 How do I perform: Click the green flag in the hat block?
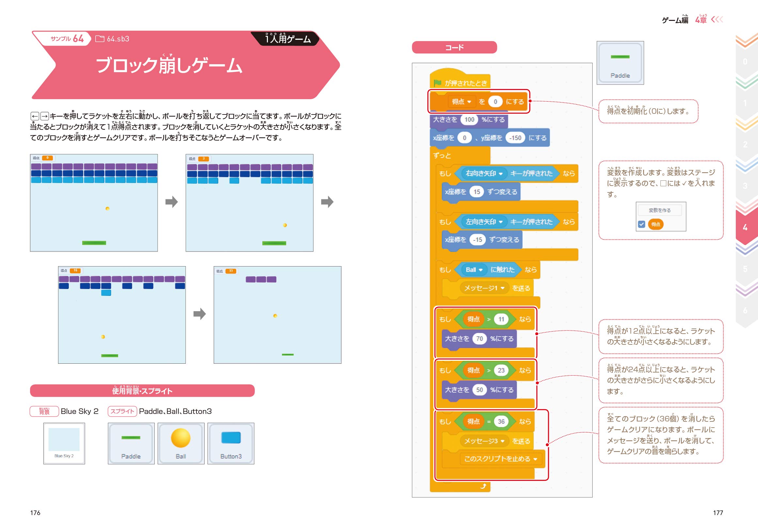tap(438, 83)
